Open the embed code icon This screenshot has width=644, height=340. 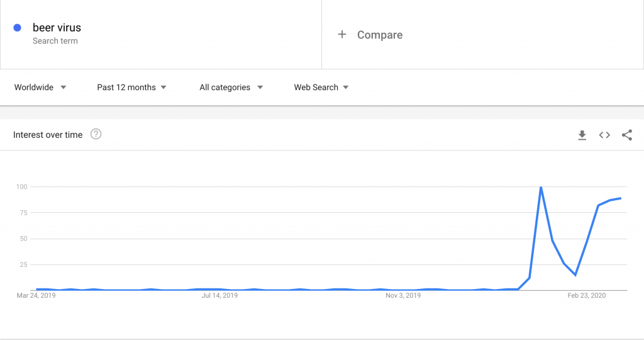pos(604,135)
